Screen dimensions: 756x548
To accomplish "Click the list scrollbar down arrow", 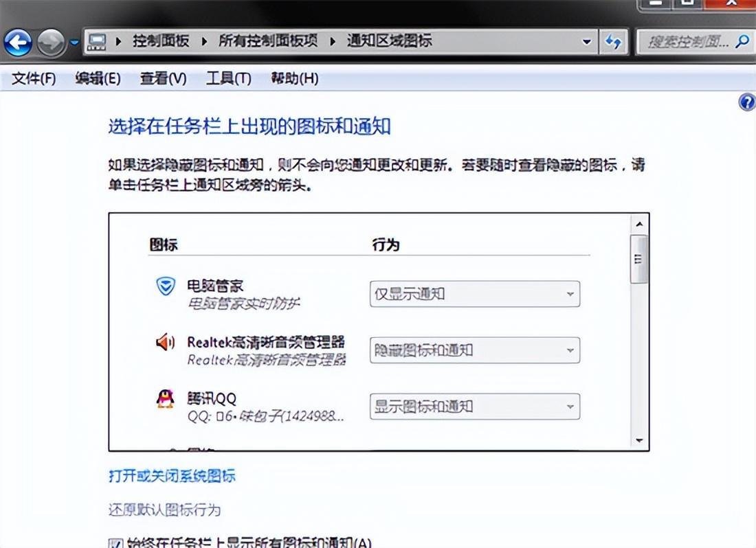I will click(x=639, y=440).
